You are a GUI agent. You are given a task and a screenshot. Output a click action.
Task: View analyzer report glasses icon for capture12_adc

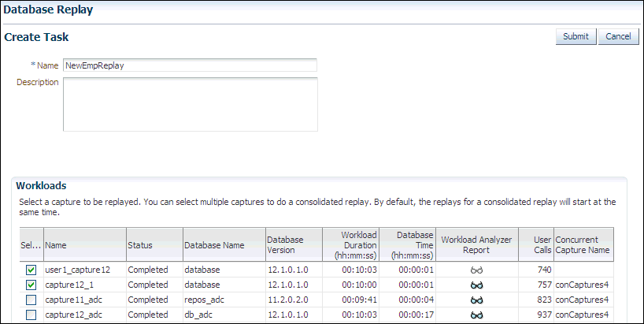[476, 315]
